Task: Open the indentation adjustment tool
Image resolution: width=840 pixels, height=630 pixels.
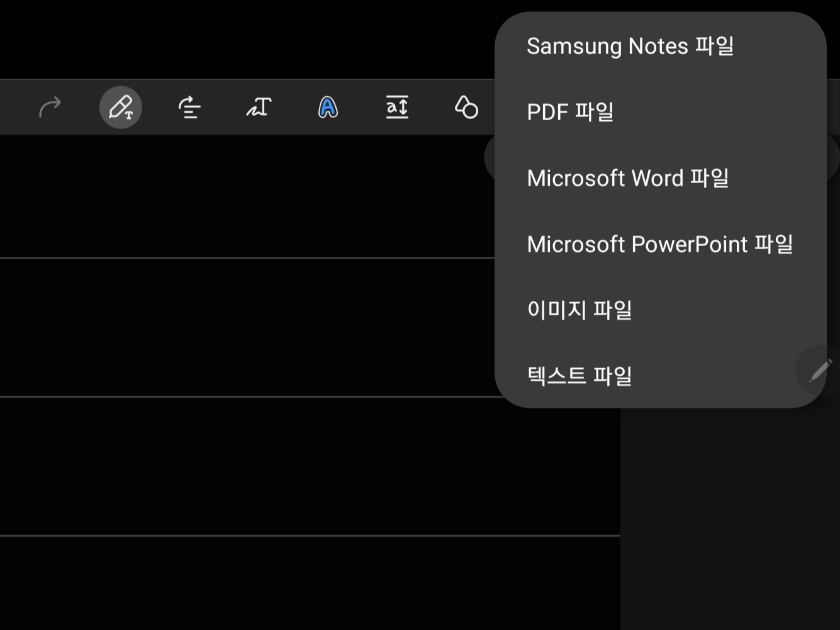Action: (x=189, y=108)
